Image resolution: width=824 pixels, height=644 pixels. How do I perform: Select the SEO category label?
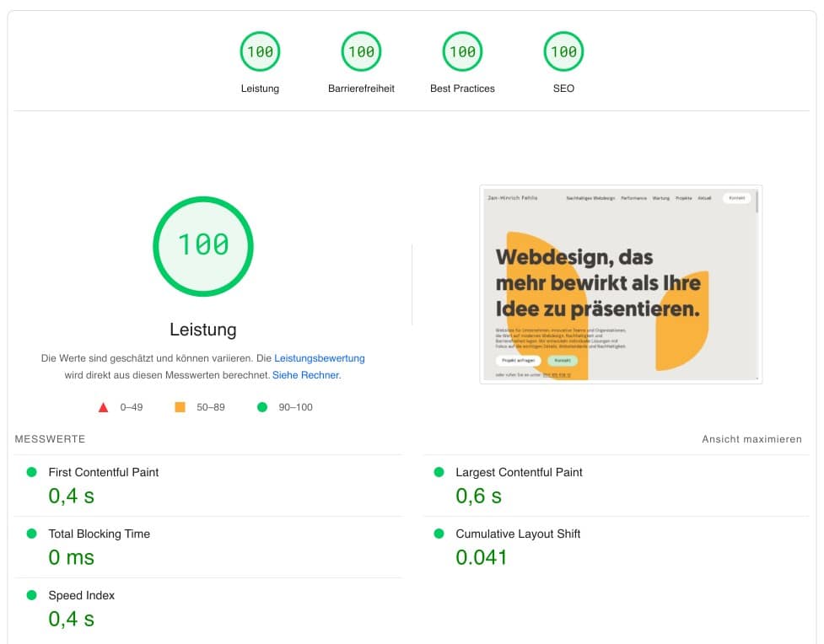(x=563, y=89)
